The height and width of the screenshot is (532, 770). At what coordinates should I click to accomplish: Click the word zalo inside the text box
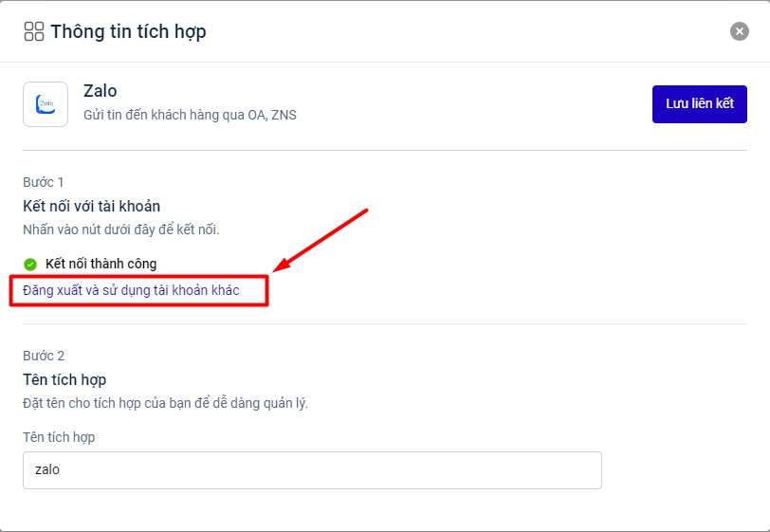pos(47,469)
